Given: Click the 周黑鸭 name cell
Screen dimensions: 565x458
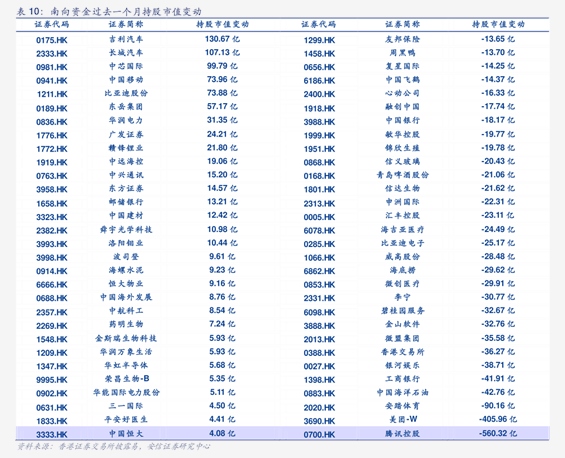Looking at the screenshot, I should (x=402, y=53).
